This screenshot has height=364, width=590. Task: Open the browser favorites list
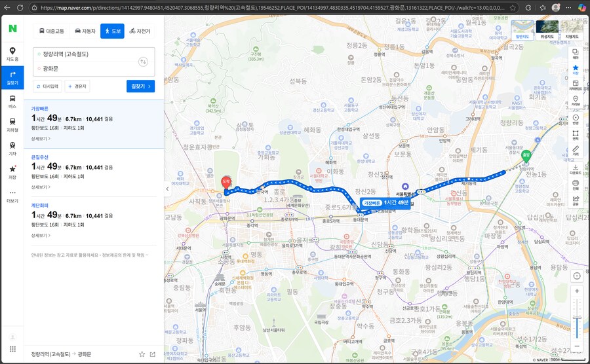[x=542, y=7]
